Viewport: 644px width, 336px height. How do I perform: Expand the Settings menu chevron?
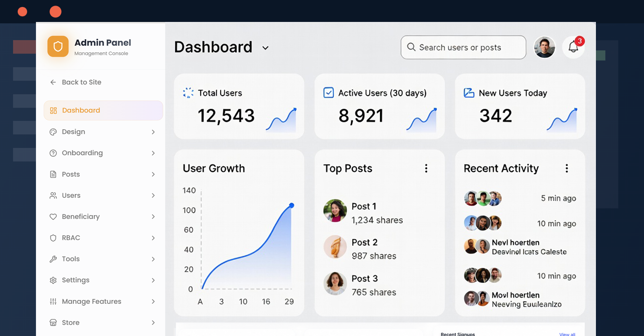pyautogui.click(x=153, y=280)
